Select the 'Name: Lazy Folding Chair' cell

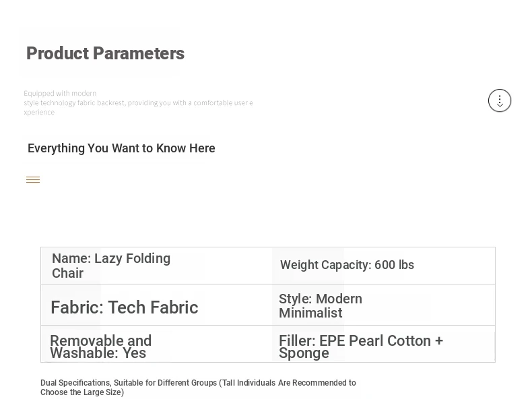(x=156, y=266)
